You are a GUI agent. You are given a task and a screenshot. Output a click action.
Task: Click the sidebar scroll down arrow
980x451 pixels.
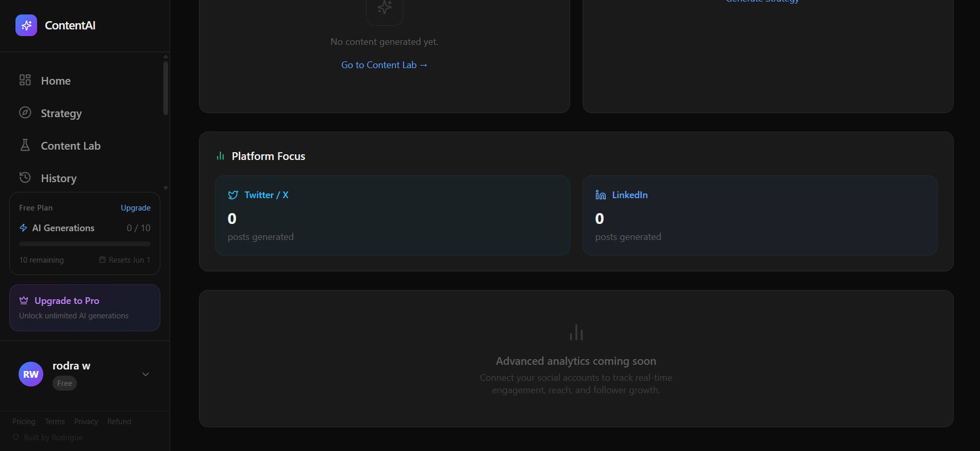click(x=165, y=188)
